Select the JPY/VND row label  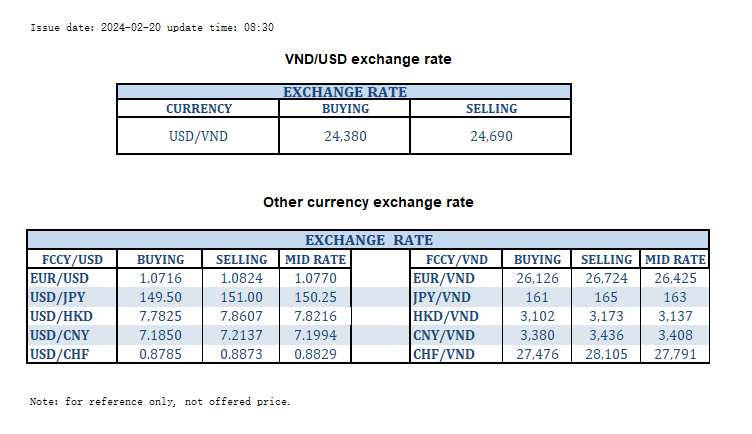tap(442, 297)
